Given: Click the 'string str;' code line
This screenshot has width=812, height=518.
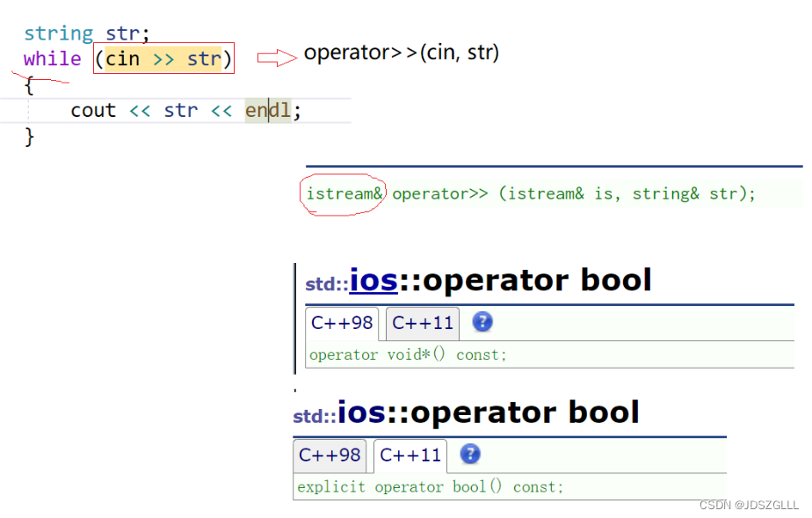Looking at the screenshot, I should click(86, 33).
